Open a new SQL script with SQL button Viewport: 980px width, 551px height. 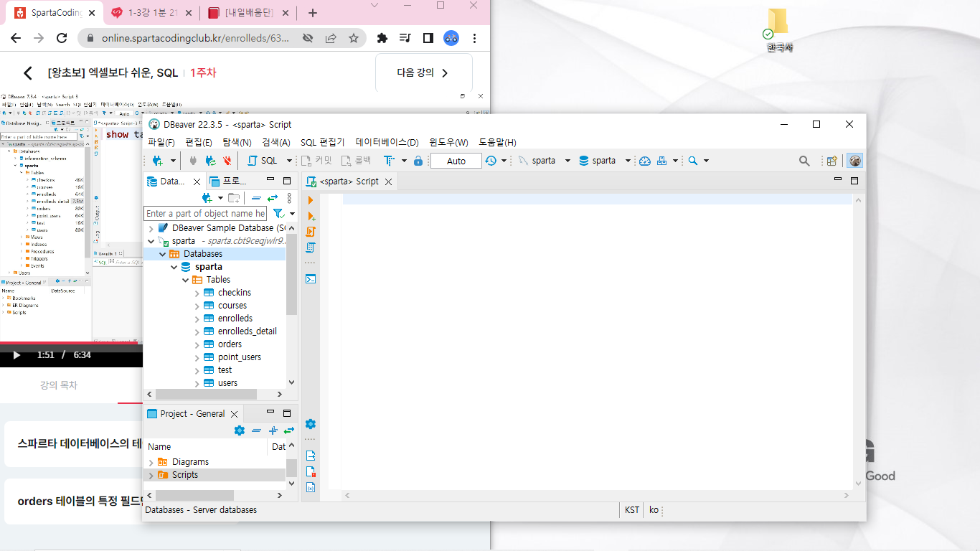pos(263,161)
